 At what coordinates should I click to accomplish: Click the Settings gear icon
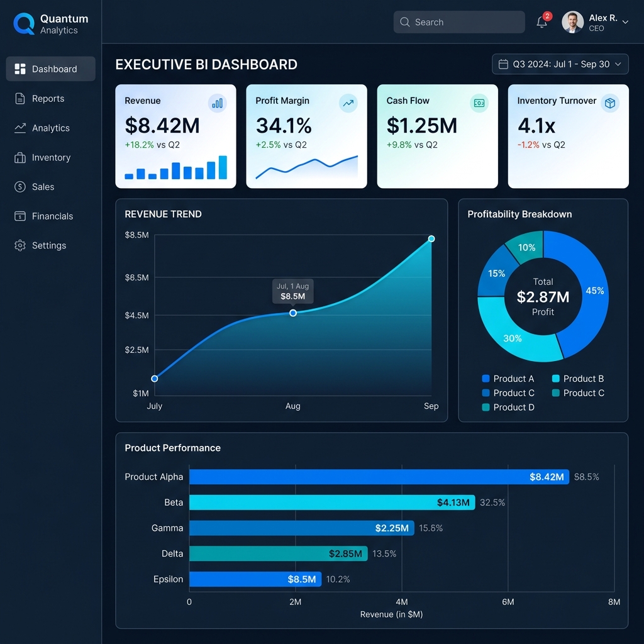[19, 245]
